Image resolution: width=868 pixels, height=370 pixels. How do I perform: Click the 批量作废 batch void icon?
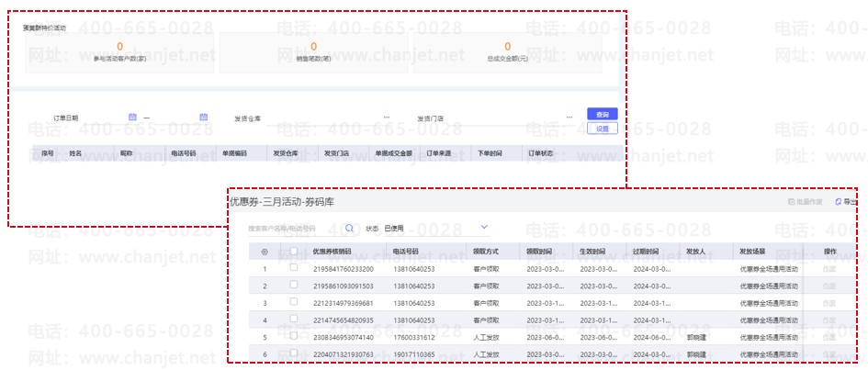[791, 202]
